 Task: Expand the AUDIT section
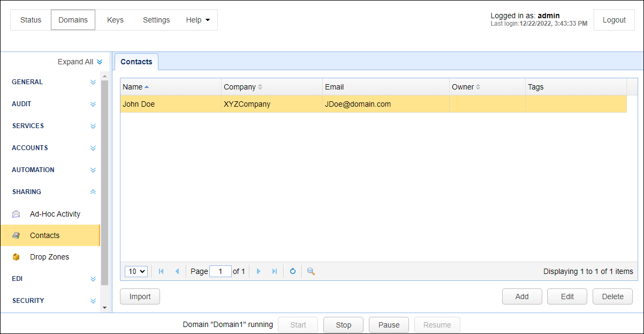(x=93, y=104)
